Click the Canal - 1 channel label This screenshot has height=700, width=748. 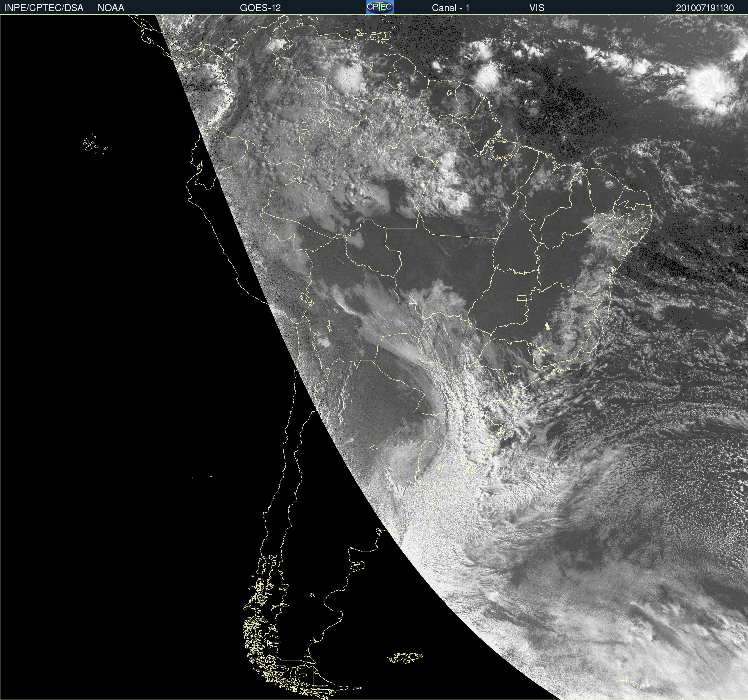(x=451, y=8)
